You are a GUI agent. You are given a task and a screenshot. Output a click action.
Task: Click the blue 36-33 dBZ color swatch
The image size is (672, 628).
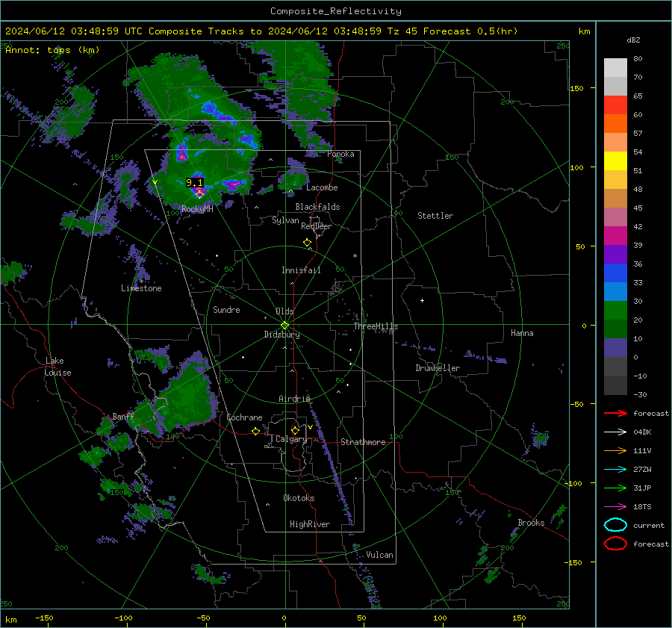615,273
